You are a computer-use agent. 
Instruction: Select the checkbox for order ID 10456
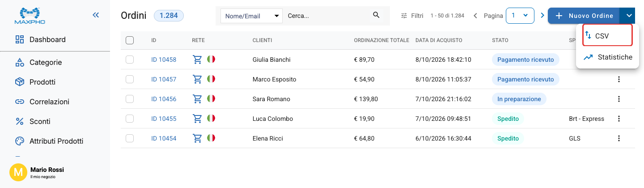130,99
